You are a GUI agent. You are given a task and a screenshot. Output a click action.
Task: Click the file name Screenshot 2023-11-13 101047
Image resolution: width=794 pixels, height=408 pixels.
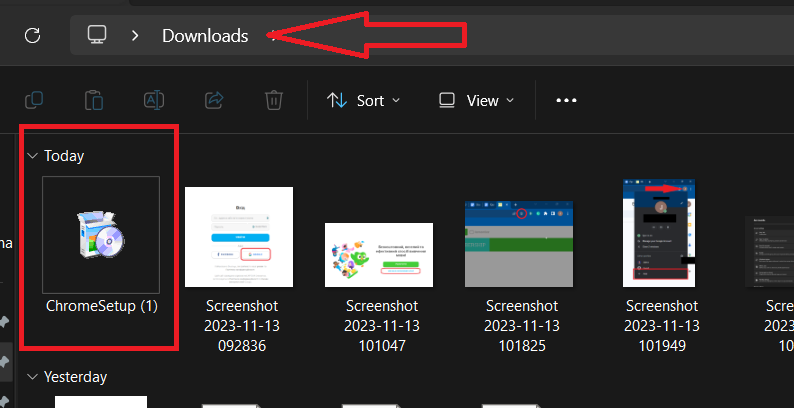[382, 325]
